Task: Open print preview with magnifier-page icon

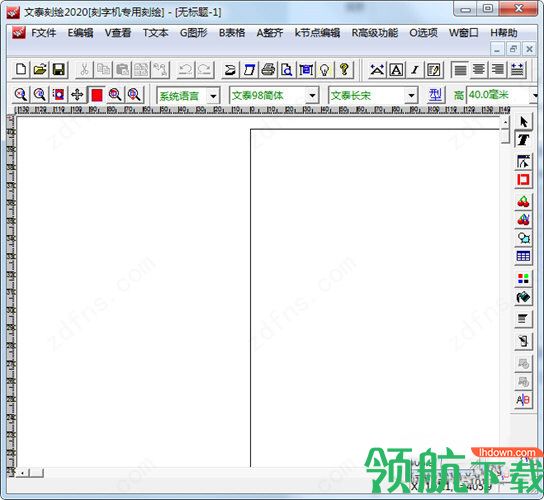Action: (287, 69)
